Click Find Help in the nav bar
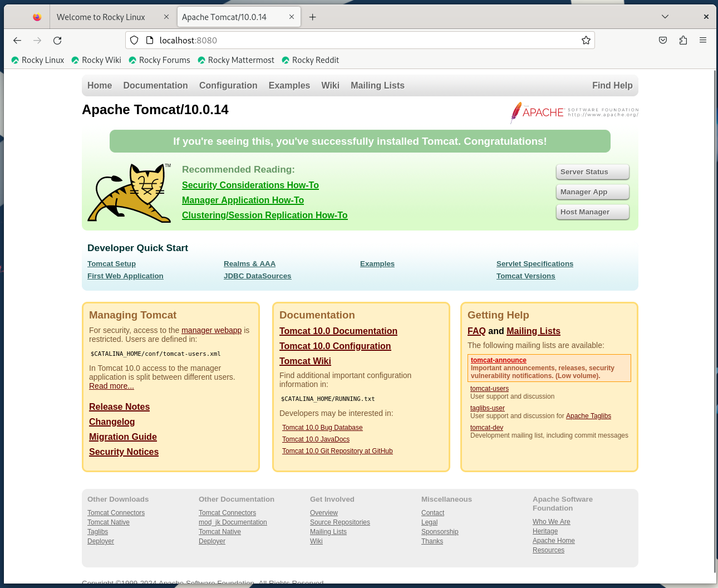Image resolution: width=718 pixels, height=588 pixels. 612,85
